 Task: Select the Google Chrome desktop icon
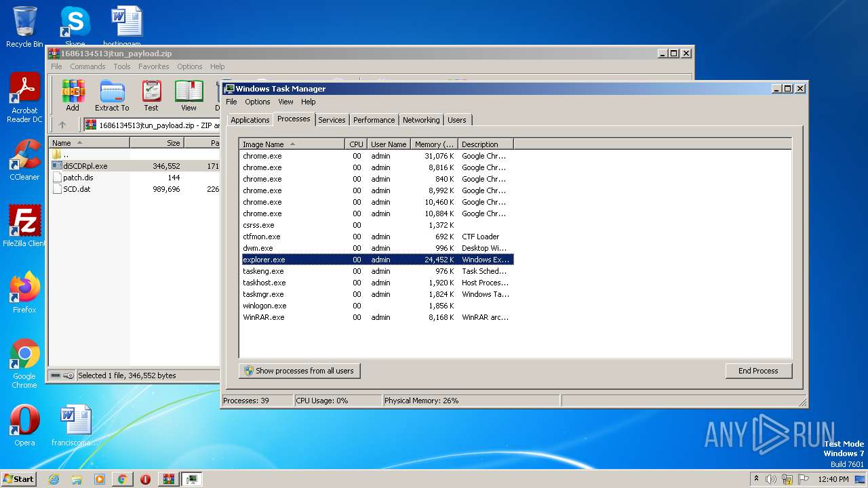pyautogui.click(x=24, y=364)
